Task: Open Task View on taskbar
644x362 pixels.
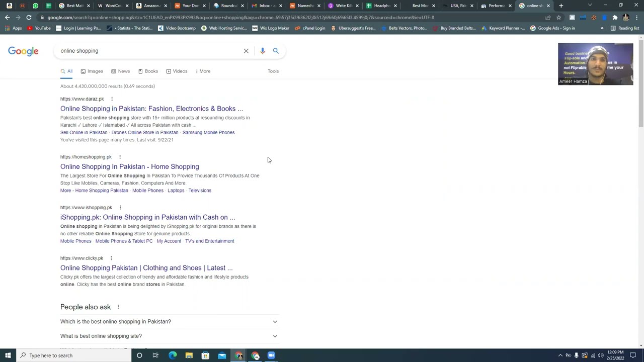Action: point(155,355)
